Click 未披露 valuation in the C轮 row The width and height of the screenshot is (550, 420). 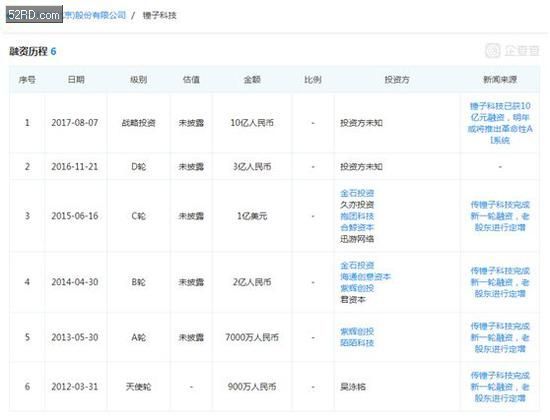[191, 216]
